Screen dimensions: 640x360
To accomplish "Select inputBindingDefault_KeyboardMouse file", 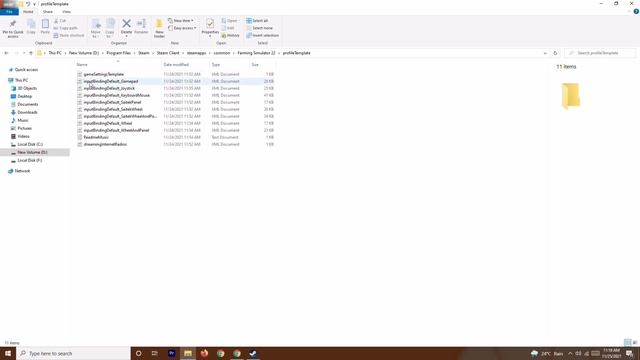I will [x=117, y=95].
